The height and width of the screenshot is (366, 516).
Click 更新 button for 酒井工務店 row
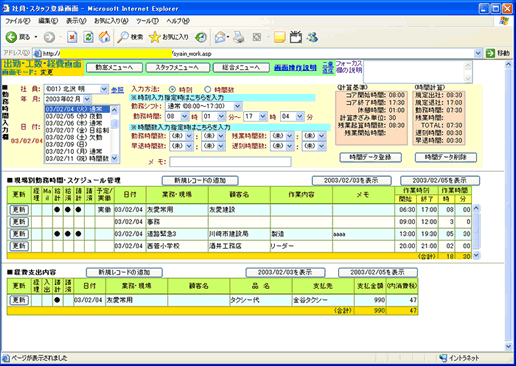click(19, 246)
